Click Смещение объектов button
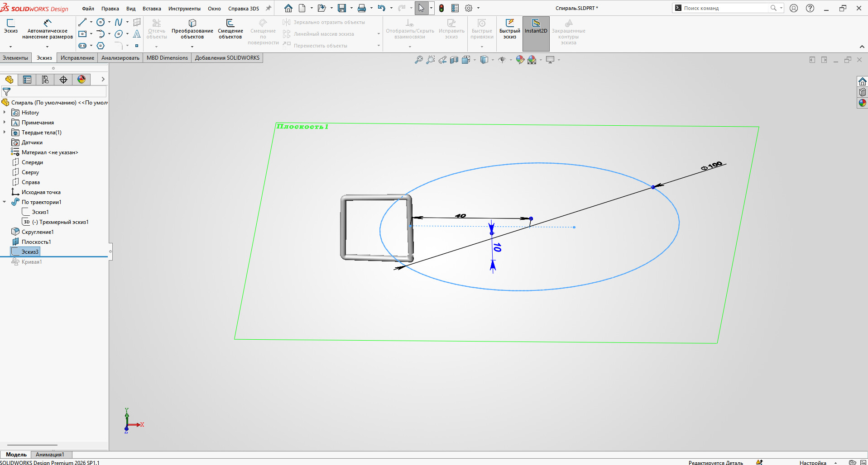Viewport: 868px width, 465px height. point(230,28)
